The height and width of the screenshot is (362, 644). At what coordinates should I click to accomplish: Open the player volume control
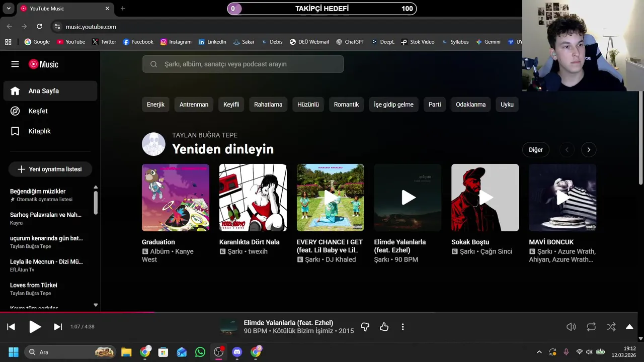571,327
